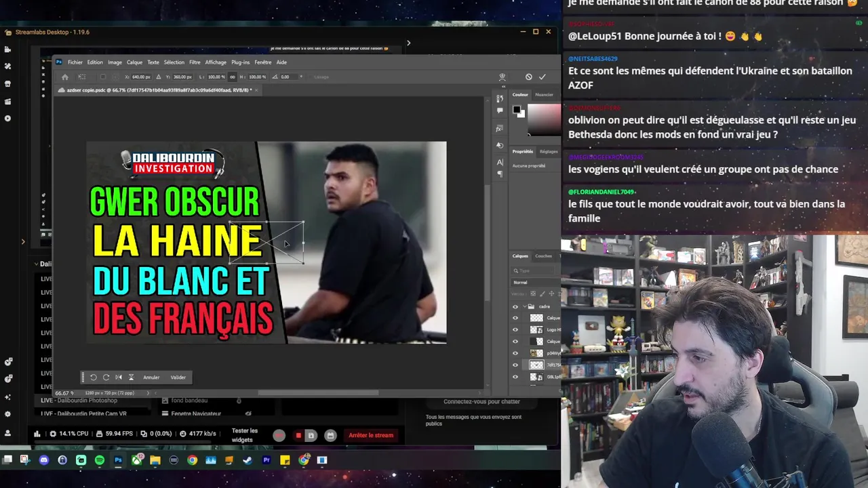Image resolution: width=868 pixels, height=488 pixels.
Task: Open Streamlabs performance stats bar-chart icon
Action: (37, 434)
